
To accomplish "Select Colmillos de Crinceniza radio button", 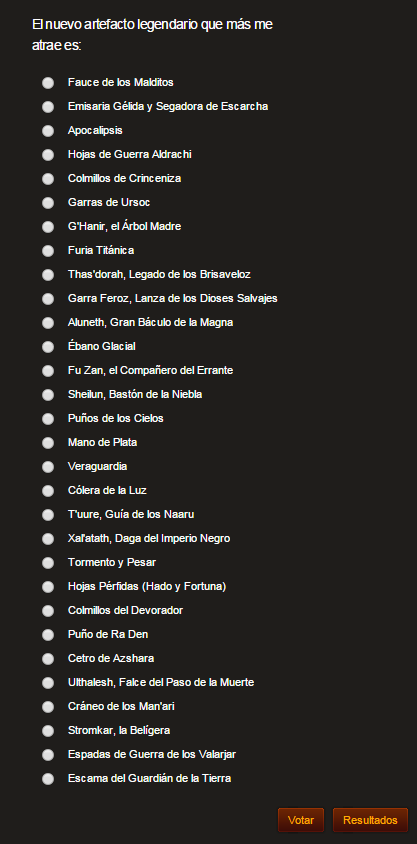I will pyautogui.click(x=48, y=179).
